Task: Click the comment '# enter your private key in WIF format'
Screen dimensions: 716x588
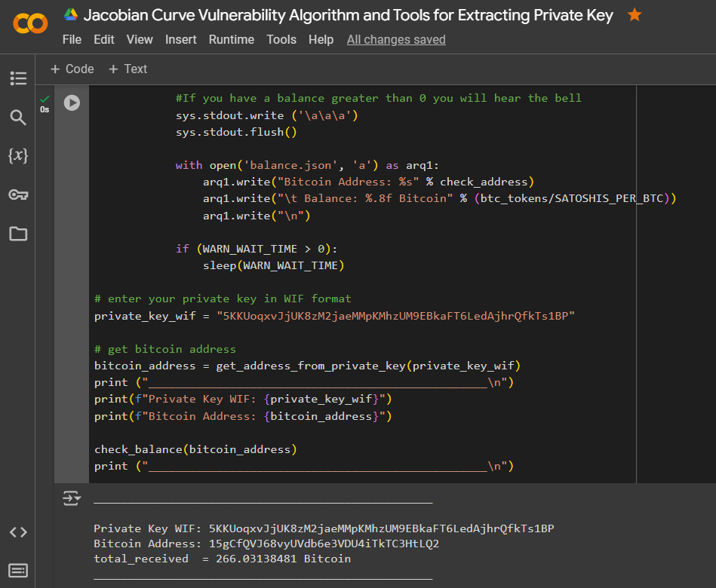Action: pyautogui.click(x=223, y=299)
